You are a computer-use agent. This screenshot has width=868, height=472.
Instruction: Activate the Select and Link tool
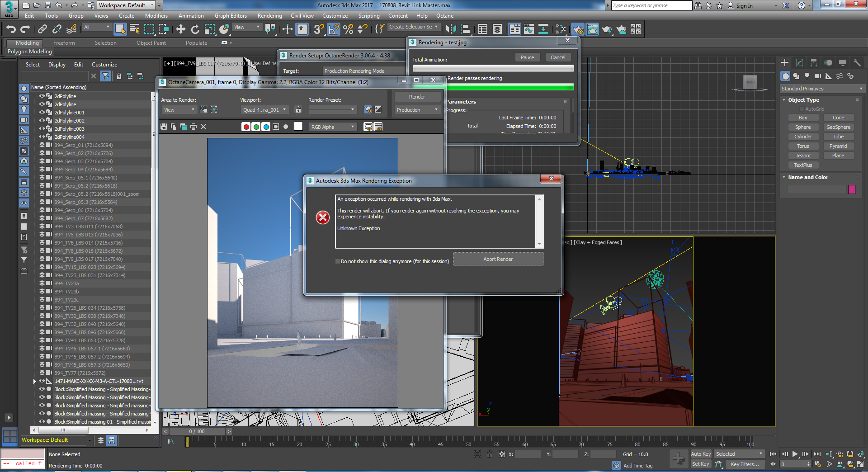click(42, 29)
